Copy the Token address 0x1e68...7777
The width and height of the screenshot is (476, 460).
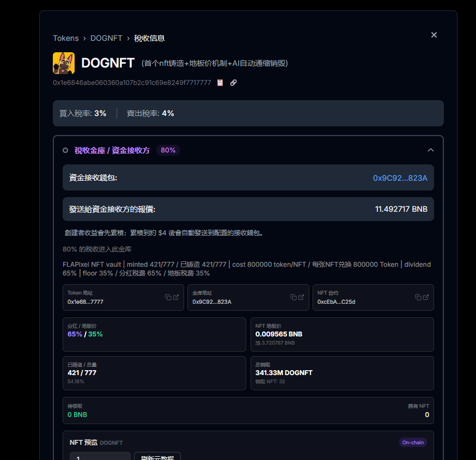(168, 297)
